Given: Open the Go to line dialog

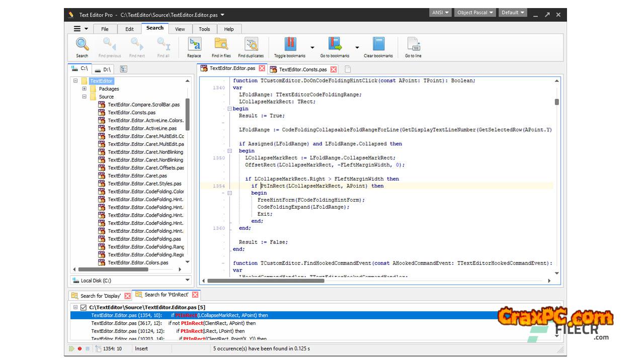Looking at the screenshot, I should (413, 44).
